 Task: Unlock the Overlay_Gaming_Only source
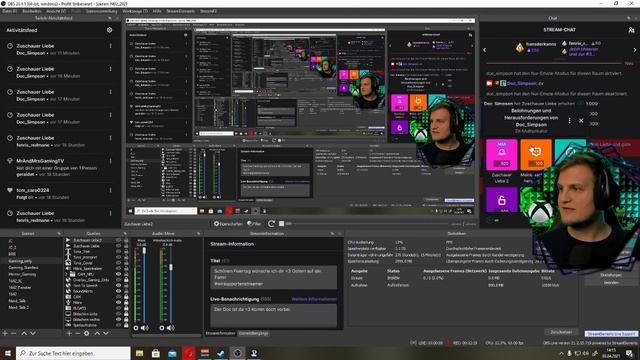[x=126, y=280]
